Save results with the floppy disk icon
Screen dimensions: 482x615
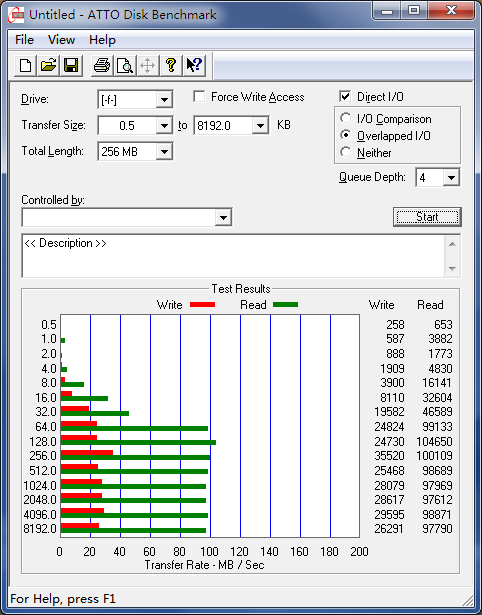(x=71, y=65)
